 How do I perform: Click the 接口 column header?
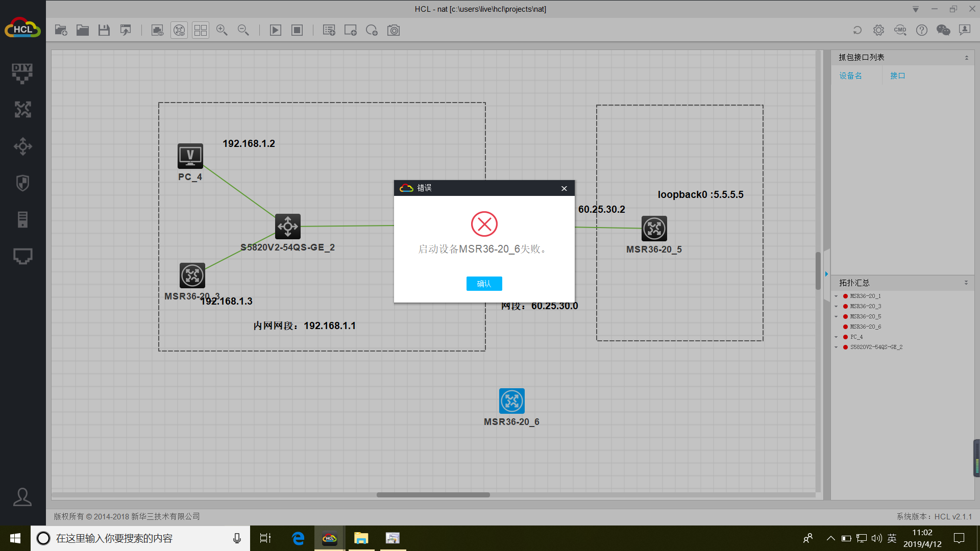[x=897, y=76]
